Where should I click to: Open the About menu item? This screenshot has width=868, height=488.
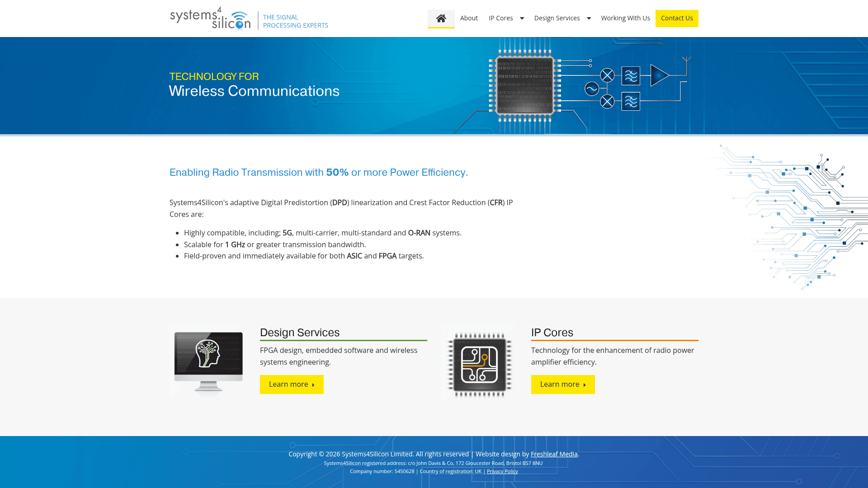[x=469, y=18]
